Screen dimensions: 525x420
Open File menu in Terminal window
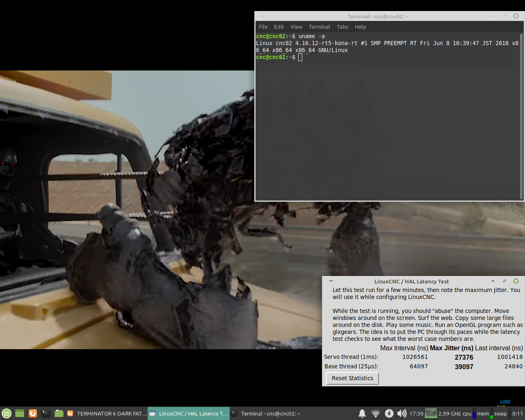(x=263, y=27)
